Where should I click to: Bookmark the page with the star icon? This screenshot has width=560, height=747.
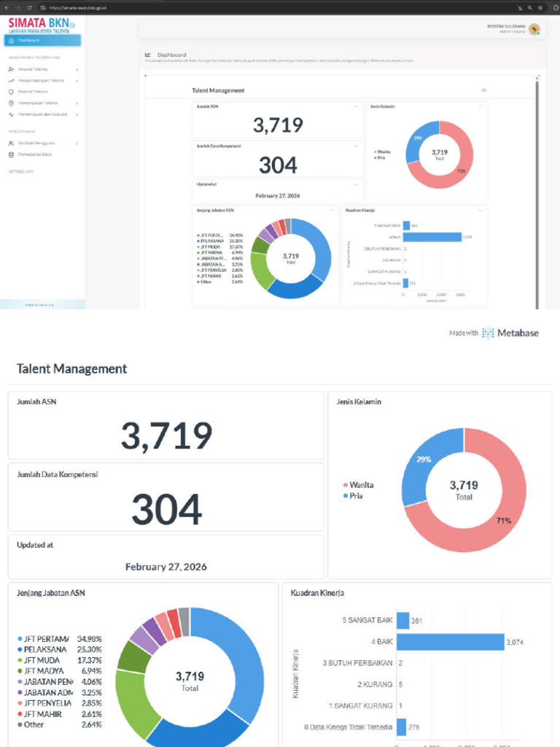pos(540,7)
